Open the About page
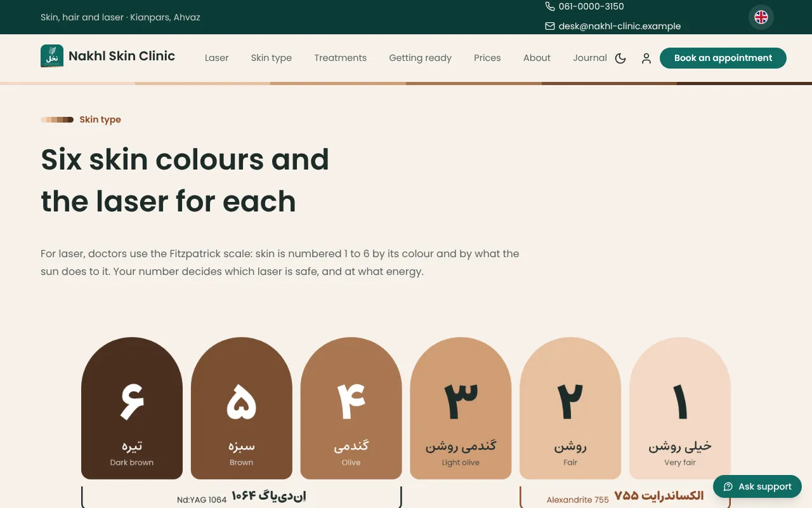Image resolution: width=812 pixels, height=508 pixels. click(x=537, y=58)
